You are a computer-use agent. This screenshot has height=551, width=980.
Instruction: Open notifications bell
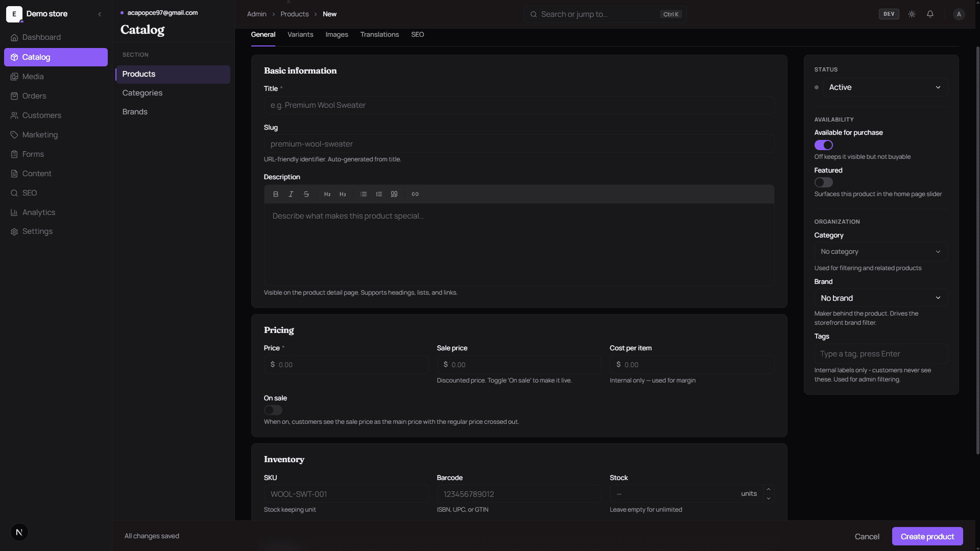click(930, 14)
